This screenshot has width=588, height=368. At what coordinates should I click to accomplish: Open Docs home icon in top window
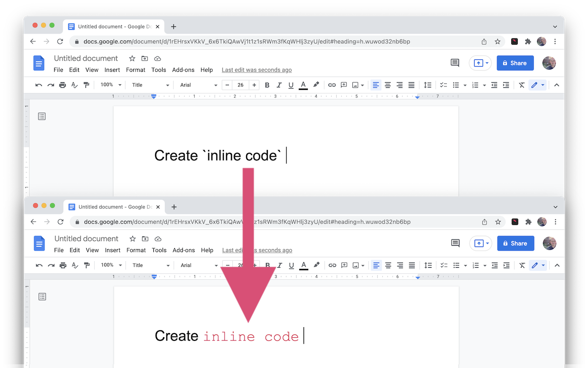(39, 63)
